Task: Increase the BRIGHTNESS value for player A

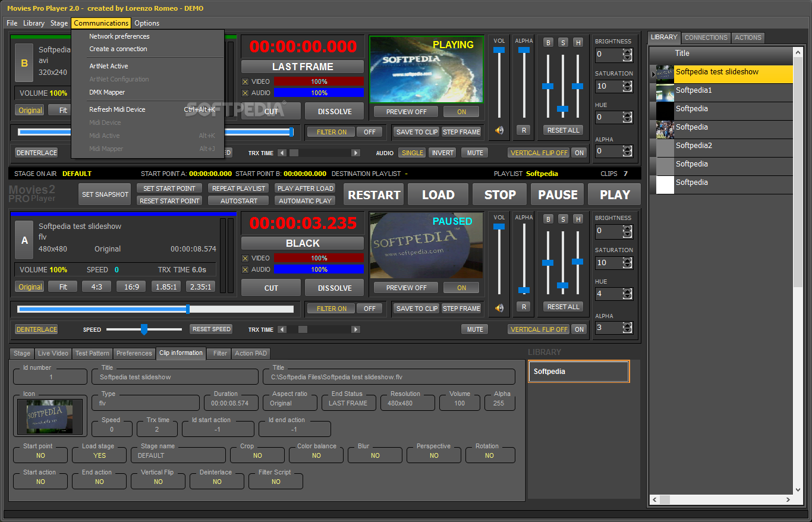Action: click(627, 228)
